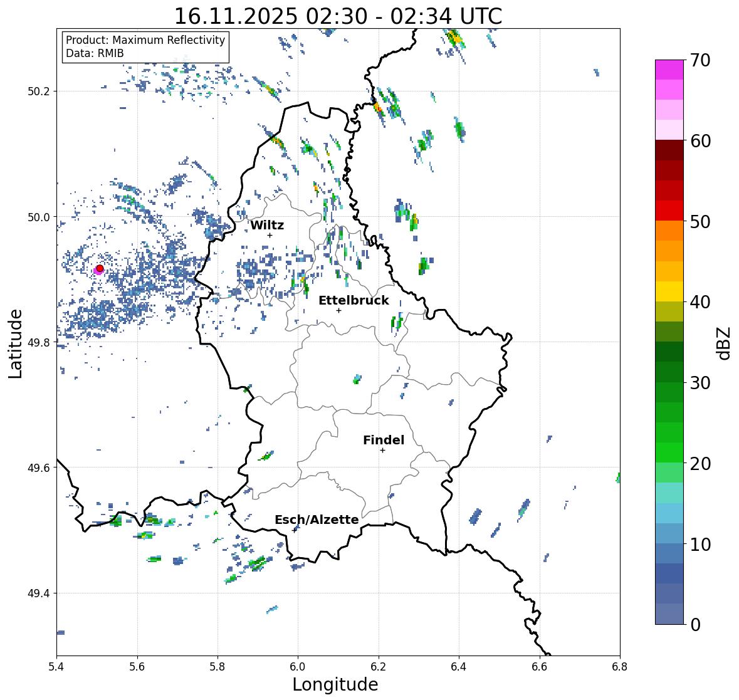Click the 60 value on colorbar
739x700 pixels.
coord(700,141)
